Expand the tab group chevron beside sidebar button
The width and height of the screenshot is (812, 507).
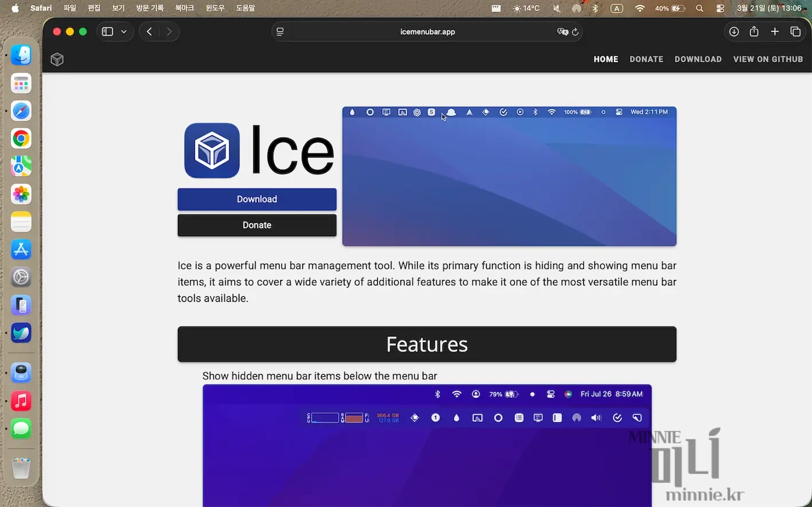coord(124,32)
